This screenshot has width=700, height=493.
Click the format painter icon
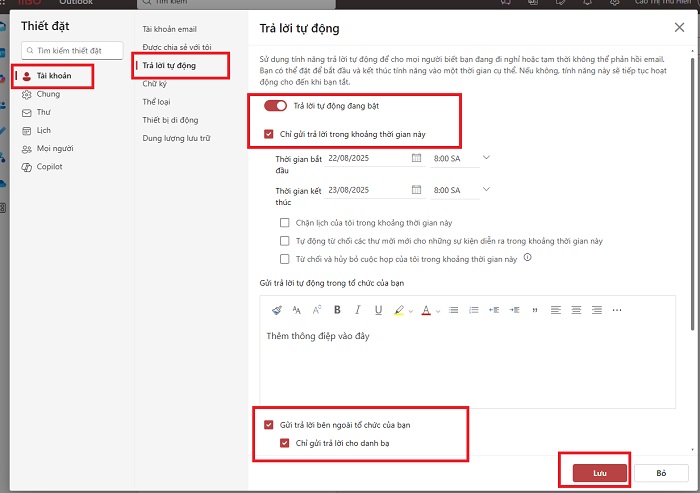click(x=277, y=310)
